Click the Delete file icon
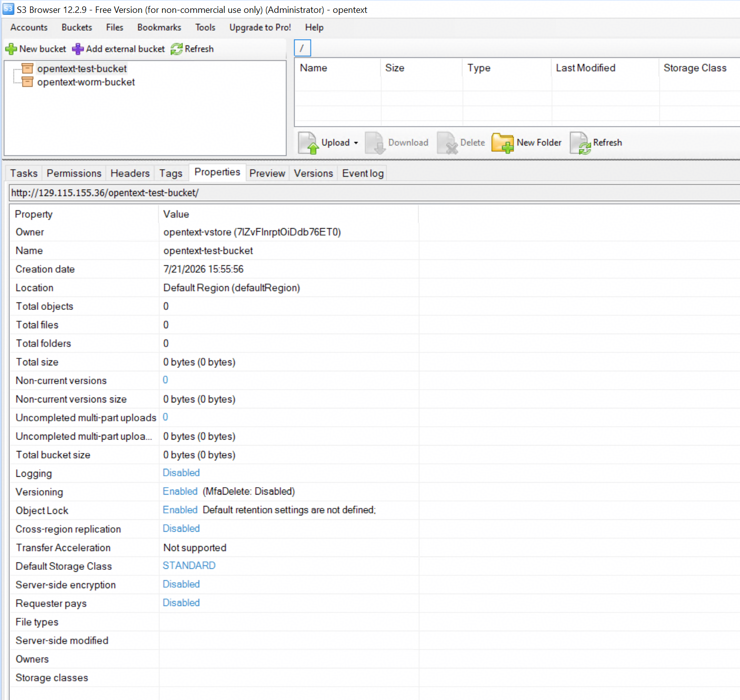The width and height of the screenshot is (740, 700). tap(447, 143)
